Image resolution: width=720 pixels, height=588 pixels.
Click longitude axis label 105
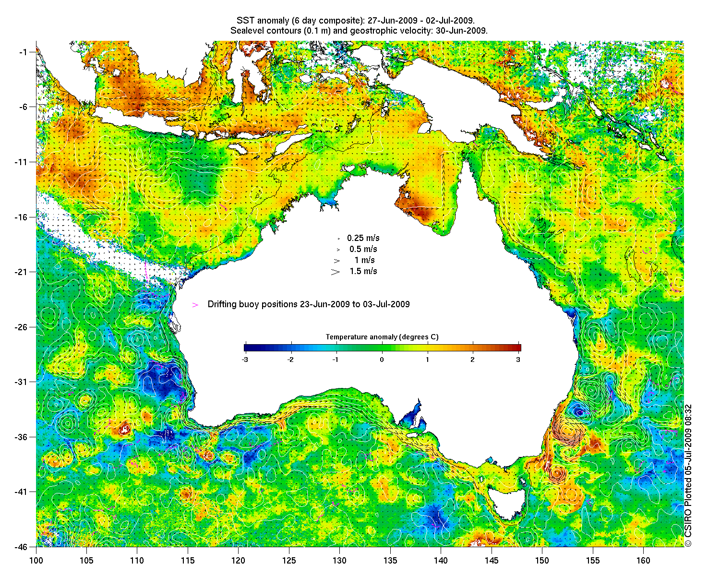tap(86, 561)
